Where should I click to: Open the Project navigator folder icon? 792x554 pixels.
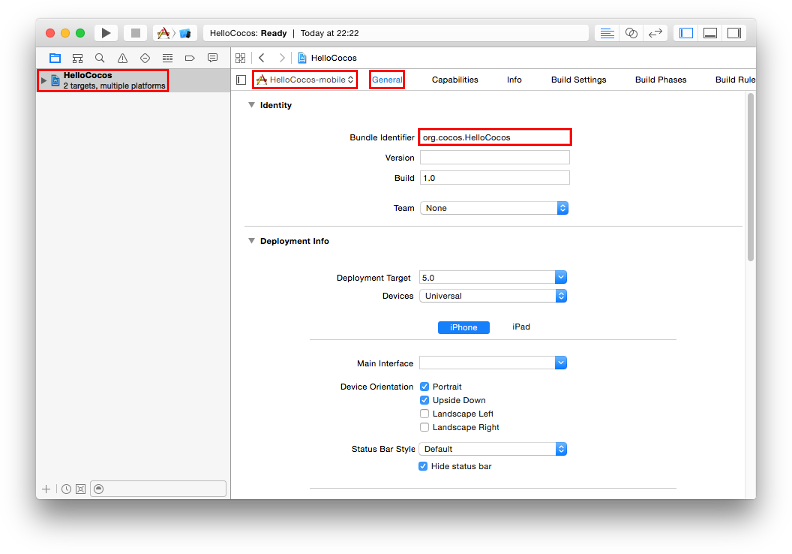55,58
